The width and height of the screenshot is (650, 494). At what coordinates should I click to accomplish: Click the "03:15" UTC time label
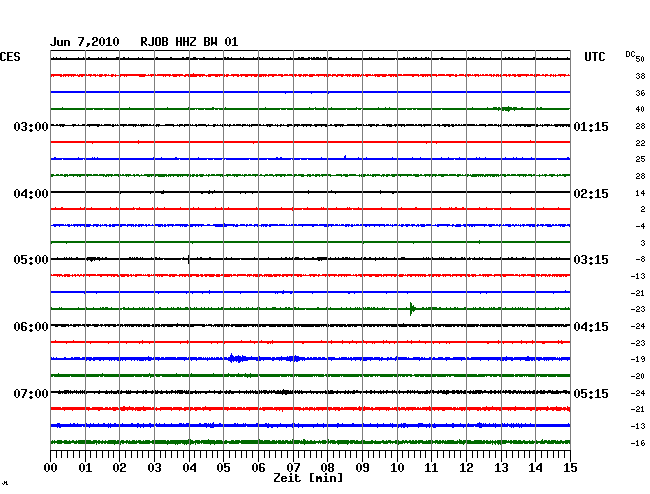tap(591, 260)
